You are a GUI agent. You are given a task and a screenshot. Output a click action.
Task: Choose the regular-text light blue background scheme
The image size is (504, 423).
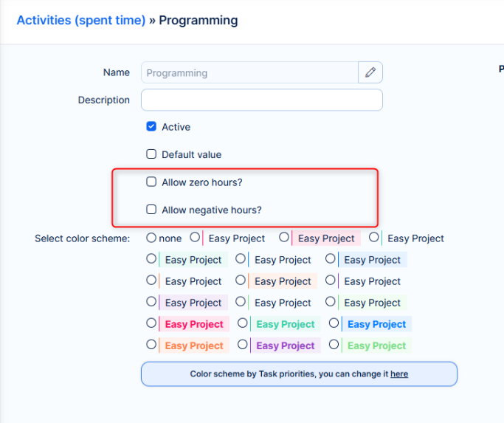tap(331, 259)
